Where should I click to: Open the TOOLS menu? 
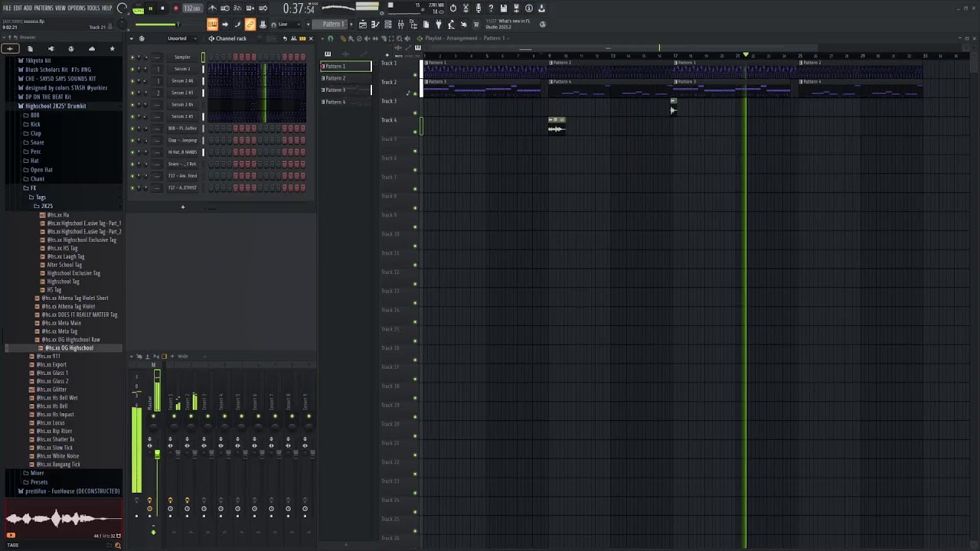click(93, 8)
